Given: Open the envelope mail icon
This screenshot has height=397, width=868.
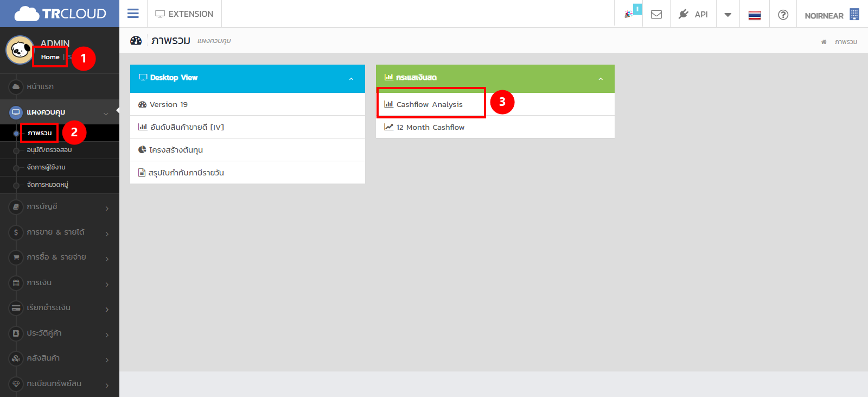Looking at the screenshot, I should coord(656,15).
